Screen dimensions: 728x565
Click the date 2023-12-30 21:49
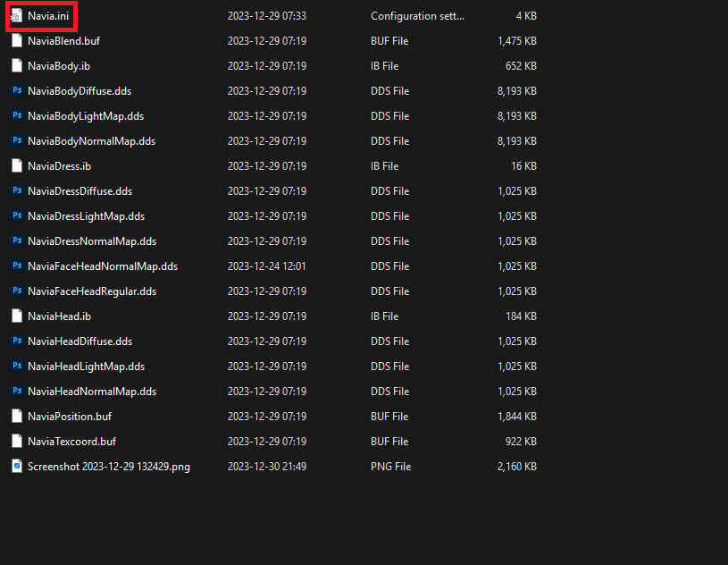[x=267, y=467]
